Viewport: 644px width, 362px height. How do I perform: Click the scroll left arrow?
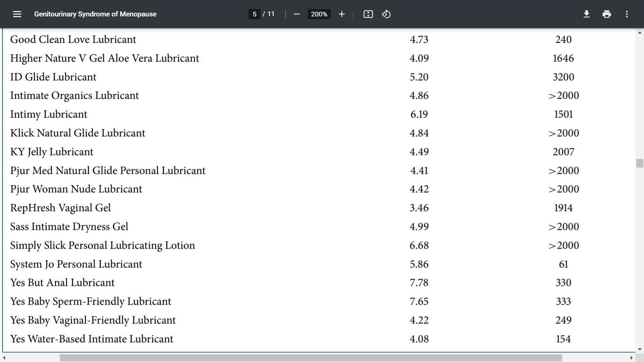pyautogui.click(x=4, y=358)
